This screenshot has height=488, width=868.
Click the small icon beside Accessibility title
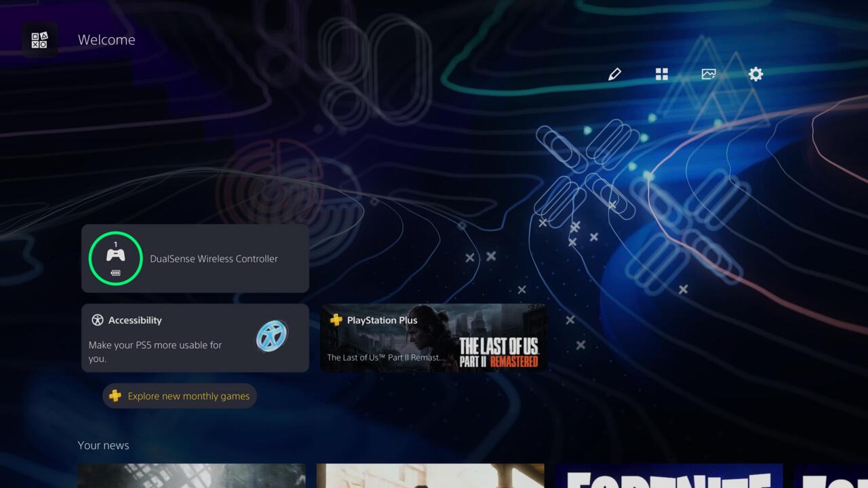click(98, 320)
